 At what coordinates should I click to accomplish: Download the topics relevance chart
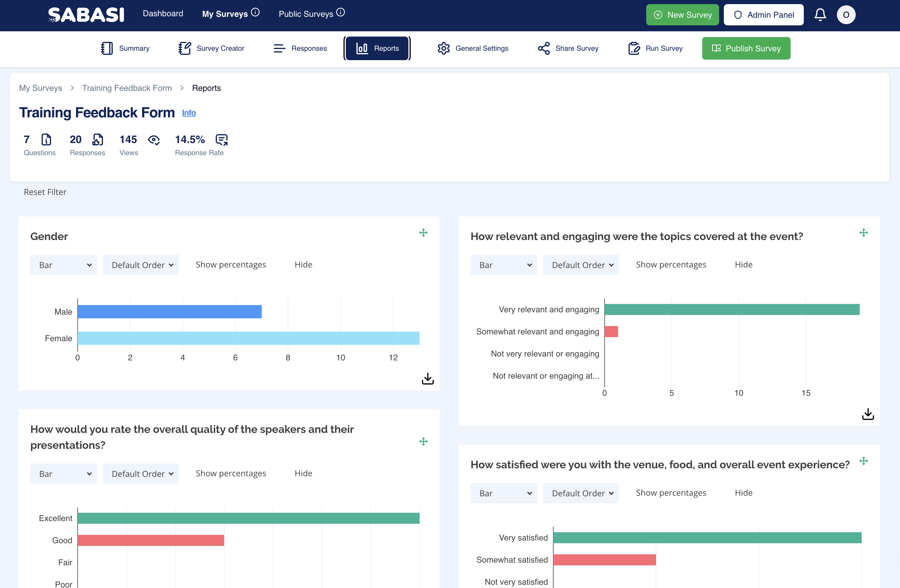click(868, 414)
